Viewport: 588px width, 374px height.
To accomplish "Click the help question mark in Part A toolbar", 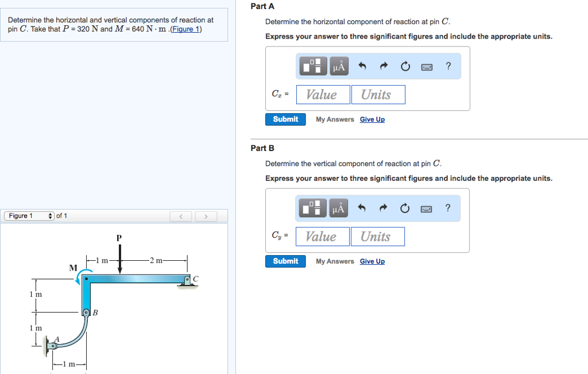I will (x=448, y=66).
